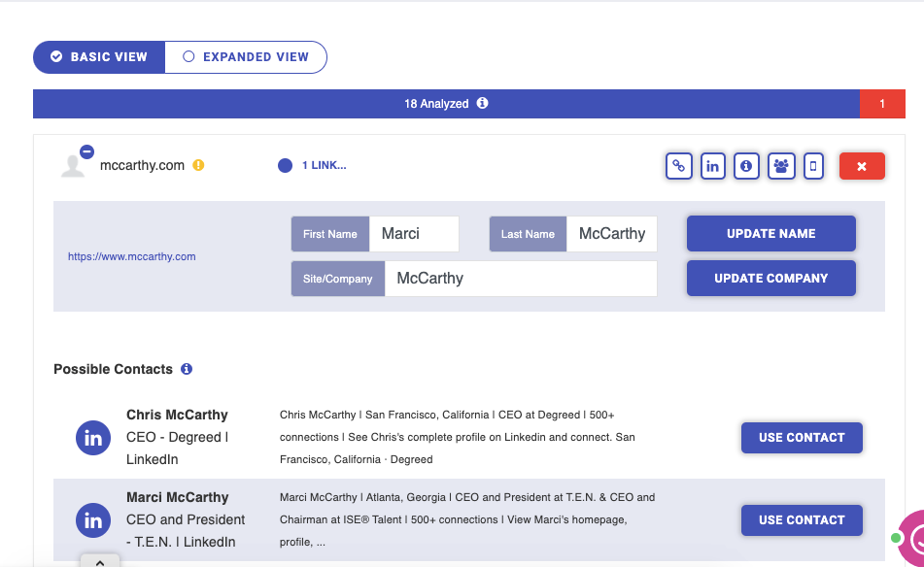The width and height of the screenshot is (924, 567).
Task: Click the red 1 counter badge
Action: click(883, 103)
